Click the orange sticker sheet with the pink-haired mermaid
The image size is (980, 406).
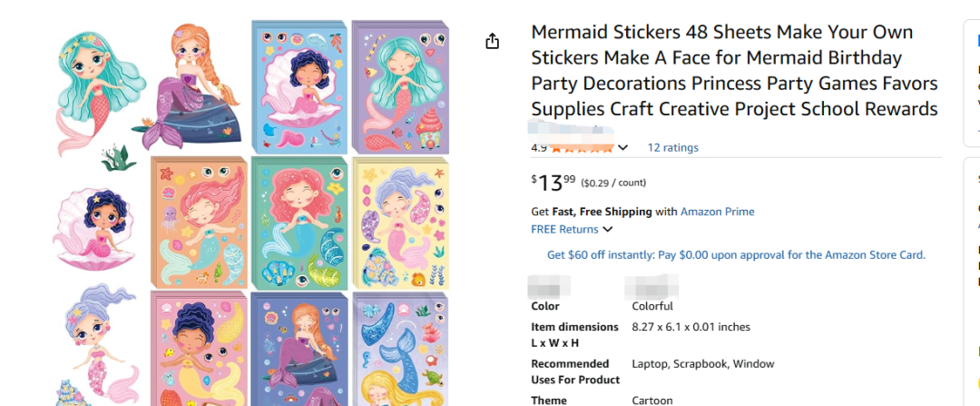[x=198, y=223]
